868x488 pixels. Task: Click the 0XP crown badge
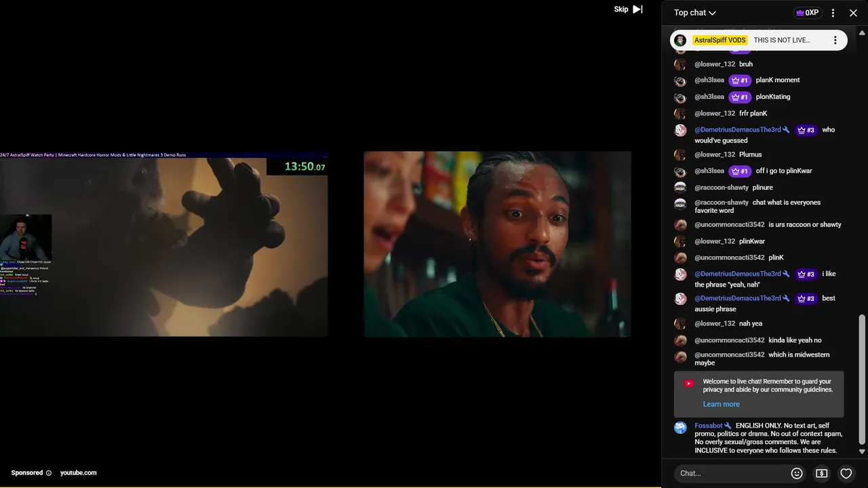807,13
